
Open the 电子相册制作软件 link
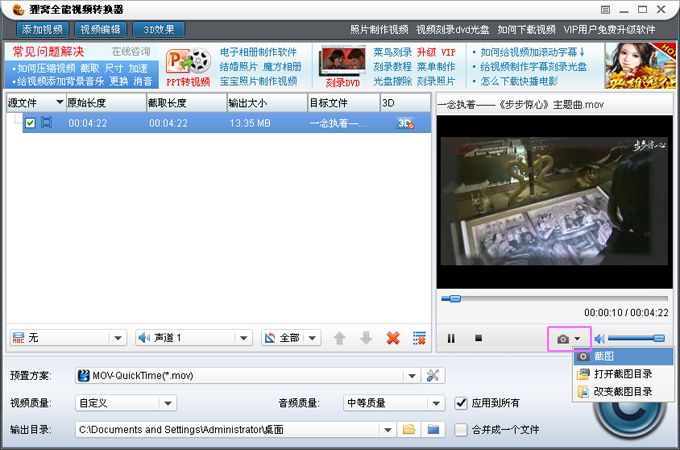point(258,52)
